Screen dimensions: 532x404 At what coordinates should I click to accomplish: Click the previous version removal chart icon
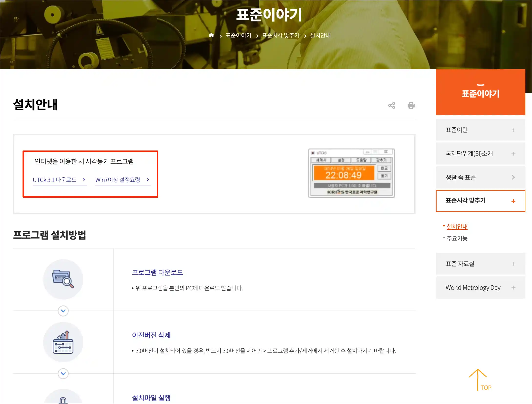63,342
